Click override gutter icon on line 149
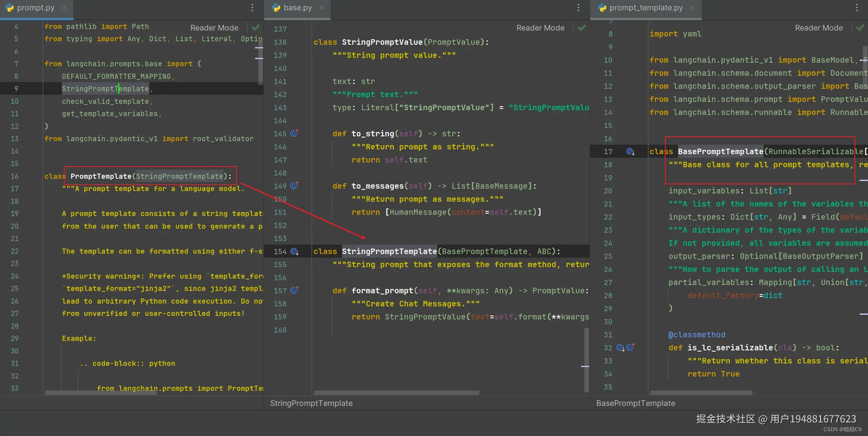This screenshot has width=868, height=436. click(x=294, y=185)
